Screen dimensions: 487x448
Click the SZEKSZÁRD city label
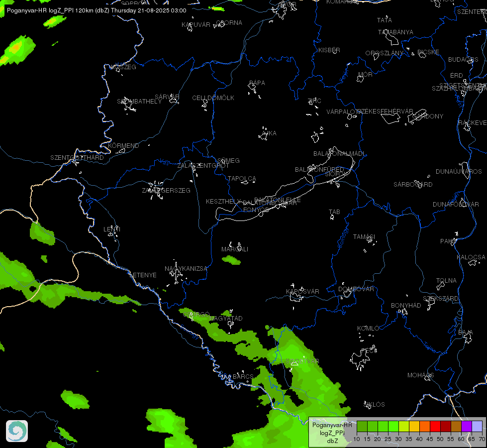[x=441, y=299]
